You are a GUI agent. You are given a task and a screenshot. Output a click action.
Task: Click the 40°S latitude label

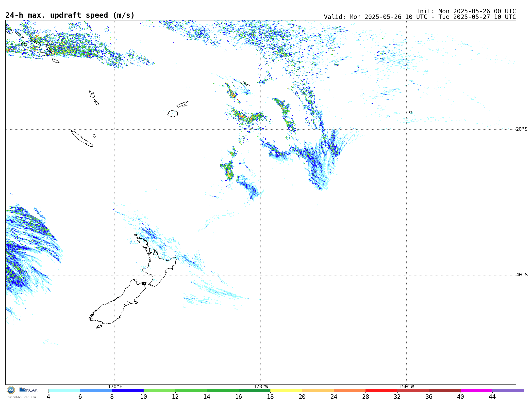click(522, 275)
